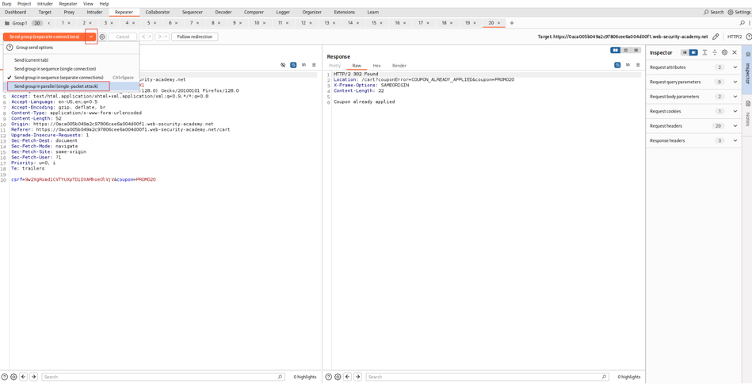
Task: Select the checked Send group in sequence (separate connections)
Action: coord(59,77)
